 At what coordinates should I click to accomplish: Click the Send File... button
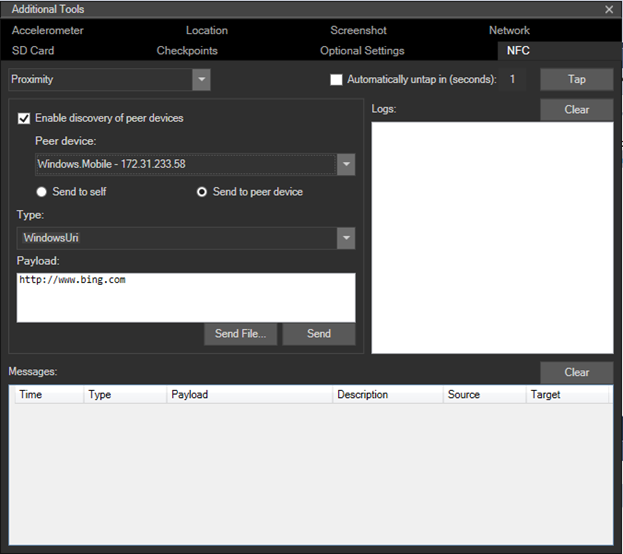[240, 333]
